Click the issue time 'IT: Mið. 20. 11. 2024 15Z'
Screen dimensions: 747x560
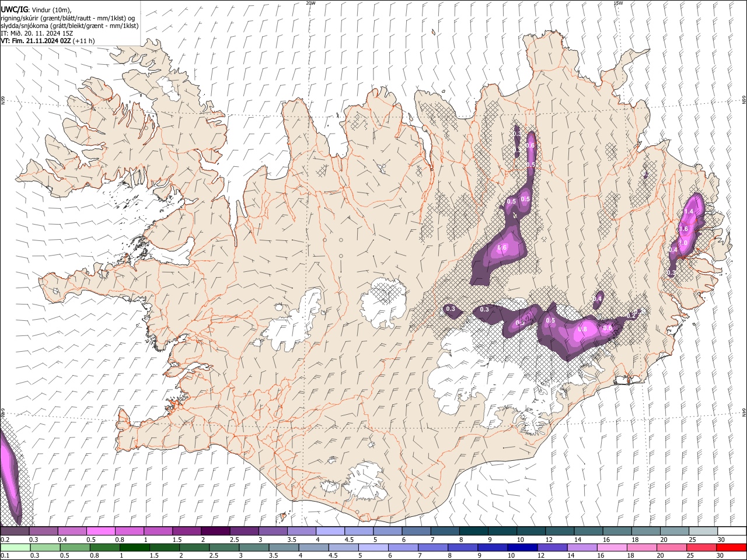[37, 33]
